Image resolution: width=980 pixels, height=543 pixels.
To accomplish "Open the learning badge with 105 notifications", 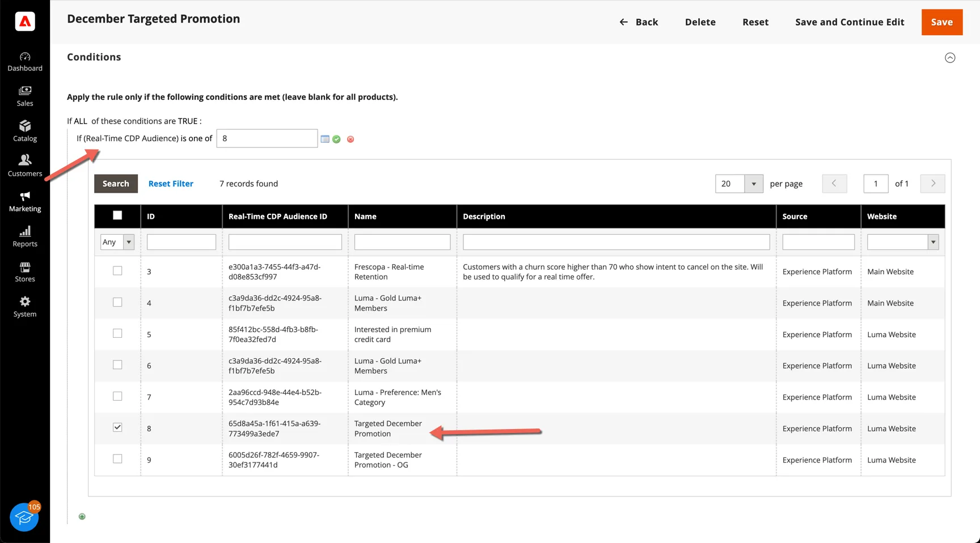I will pos(24,516).
